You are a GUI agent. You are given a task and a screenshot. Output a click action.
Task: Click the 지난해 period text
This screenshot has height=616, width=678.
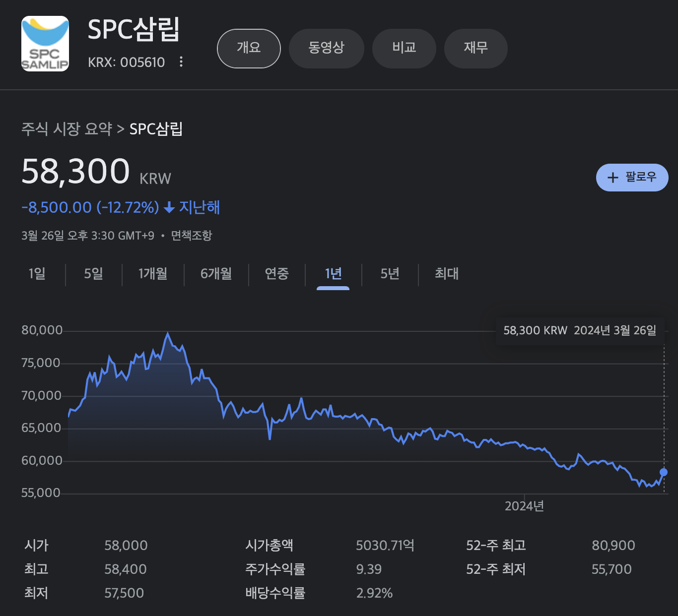click(200, 207)
